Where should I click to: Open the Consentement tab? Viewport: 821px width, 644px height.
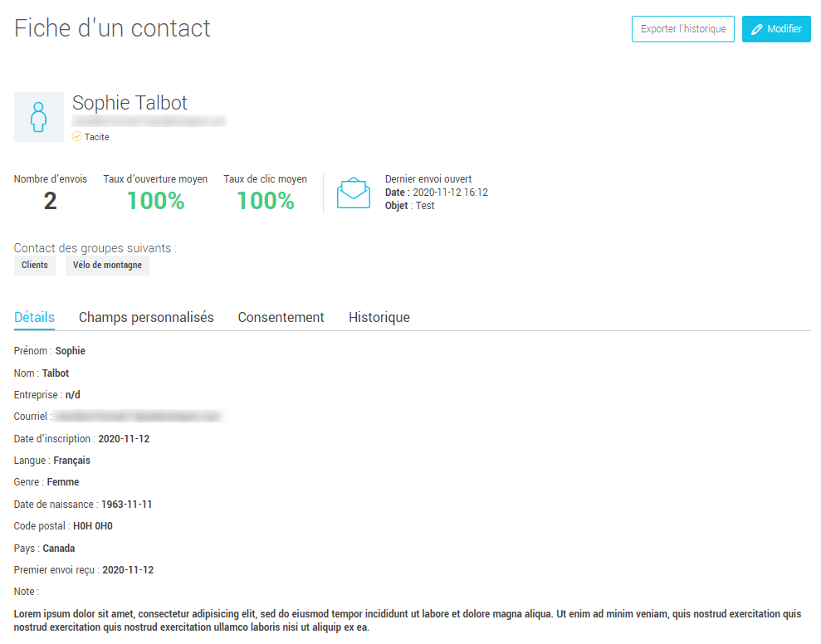[281, 317]
